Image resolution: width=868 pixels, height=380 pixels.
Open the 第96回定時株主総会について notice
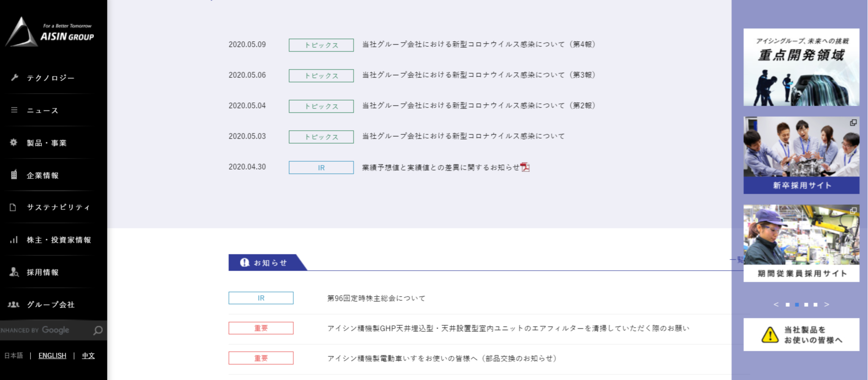376,298
